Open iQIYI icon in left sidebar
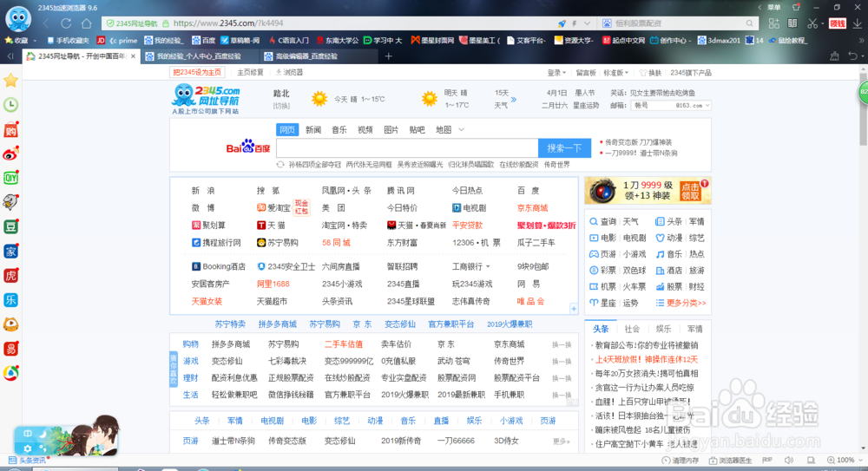This screenshot has height=471, width=868. click(10, 178)
